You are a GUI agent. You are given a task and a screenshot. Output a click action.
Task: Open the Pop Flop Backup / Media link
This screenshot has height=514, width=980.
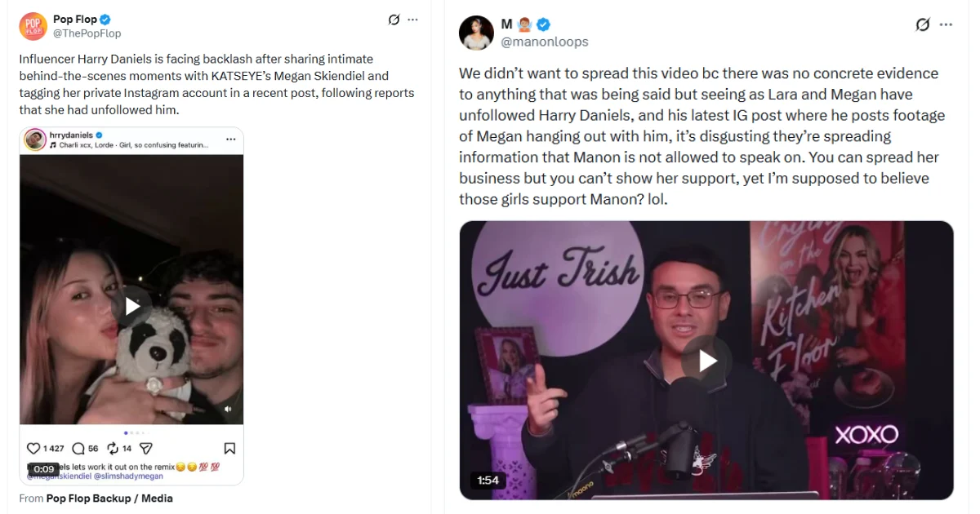[109, 498]
